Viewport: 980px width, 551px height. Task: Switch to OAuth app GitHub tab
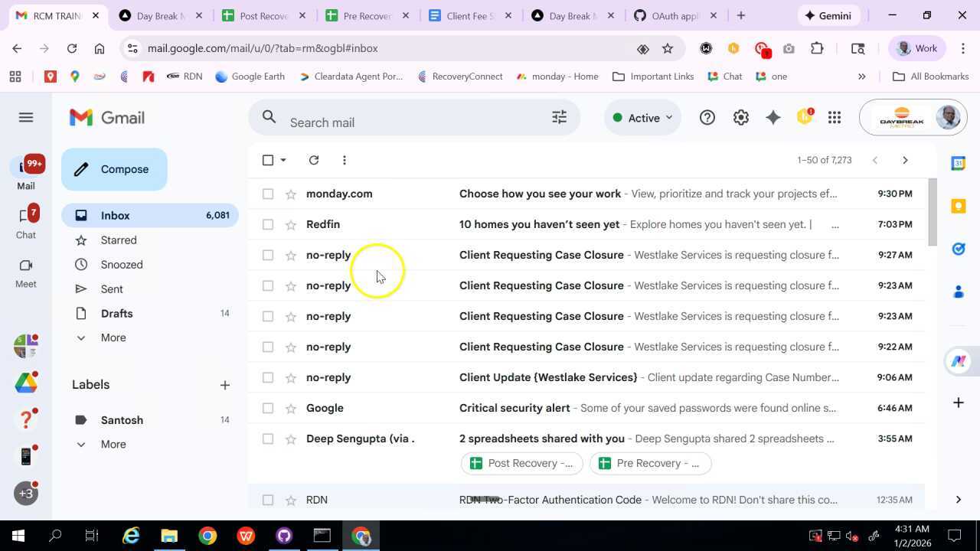(x=675, y=15)
